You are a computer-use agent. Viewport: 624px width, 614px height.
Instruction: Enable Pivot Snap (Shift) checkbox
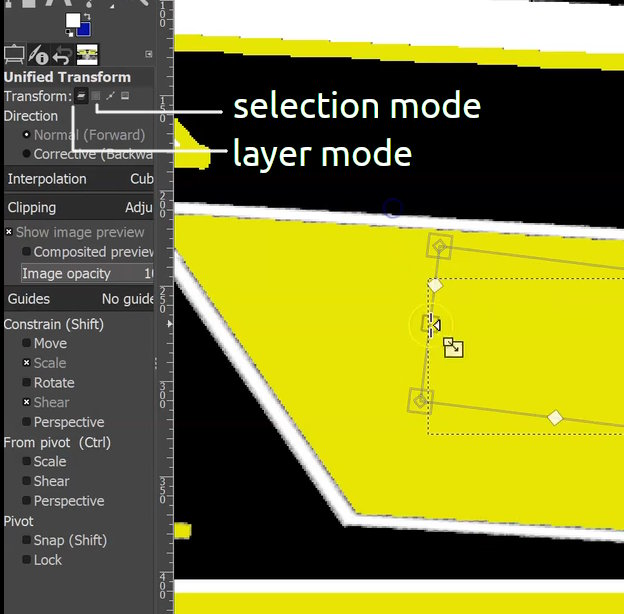(x=27, y=540)
